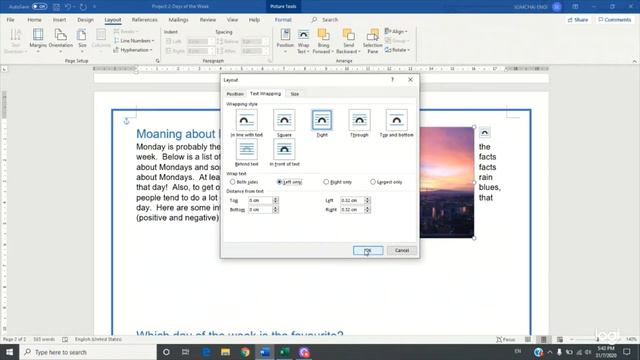
Task: Click the Focus view button
Action: click(x=506, y=339)
